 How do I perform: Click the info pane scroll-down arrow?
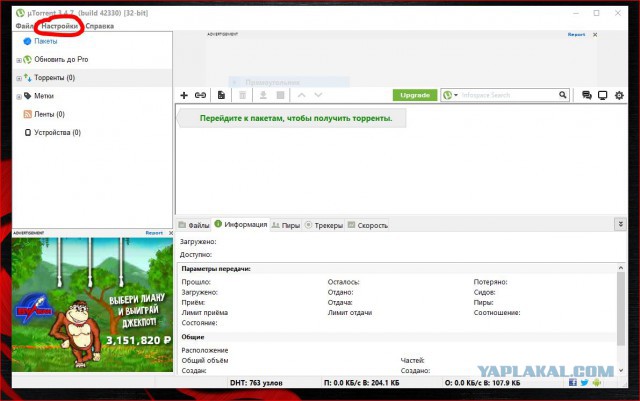tap(621, 370)
